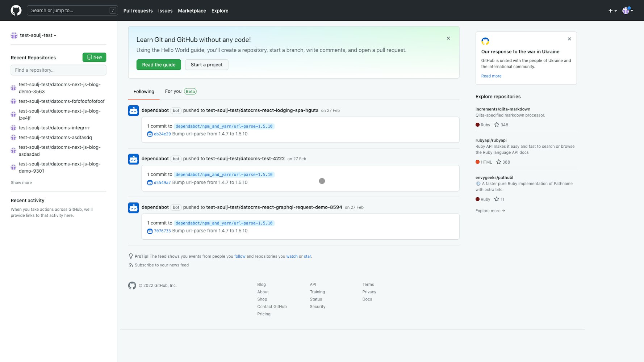The image size is (644, 362).
Task: Click star icon for envygeeks/pathutil repository
Action: click(x=497, y=199)
